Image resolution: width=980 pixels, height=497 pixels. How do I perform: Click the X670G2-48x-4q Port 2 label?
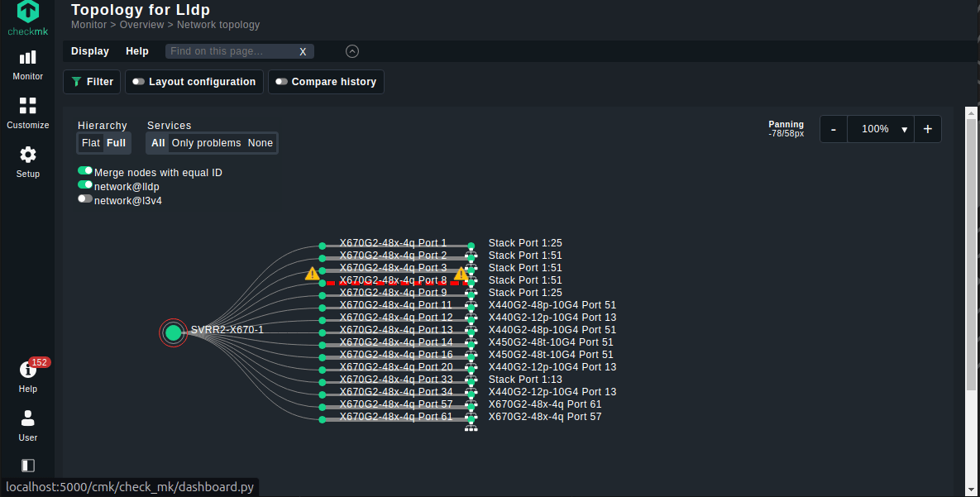click(393, 255)
